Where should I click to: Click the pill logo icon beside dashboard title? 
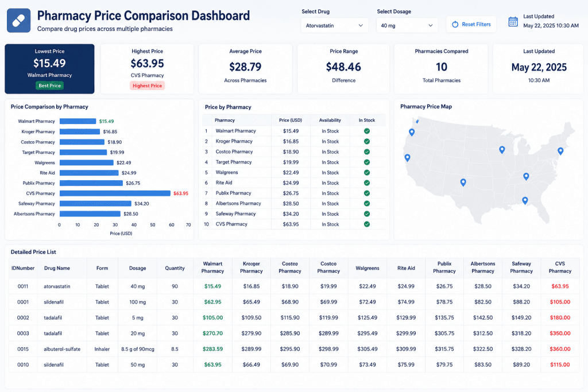coord(19,21)
